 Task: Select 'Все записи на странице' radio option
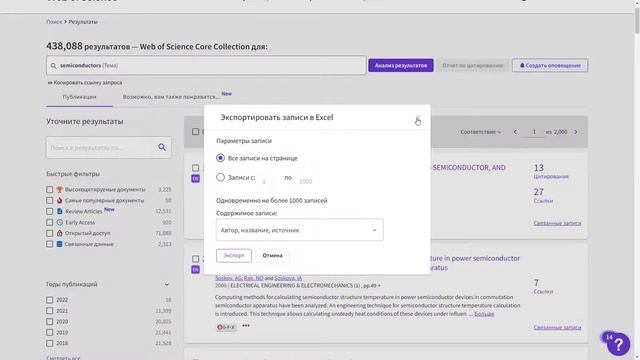pyautogui.click(x=220, y=158)
